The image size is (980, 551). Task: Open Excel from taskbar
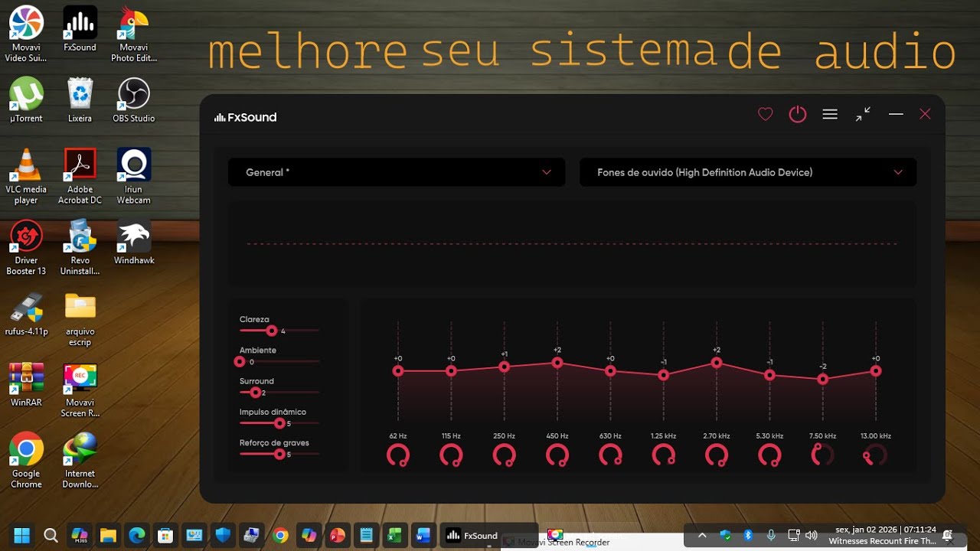pos(394,535)
